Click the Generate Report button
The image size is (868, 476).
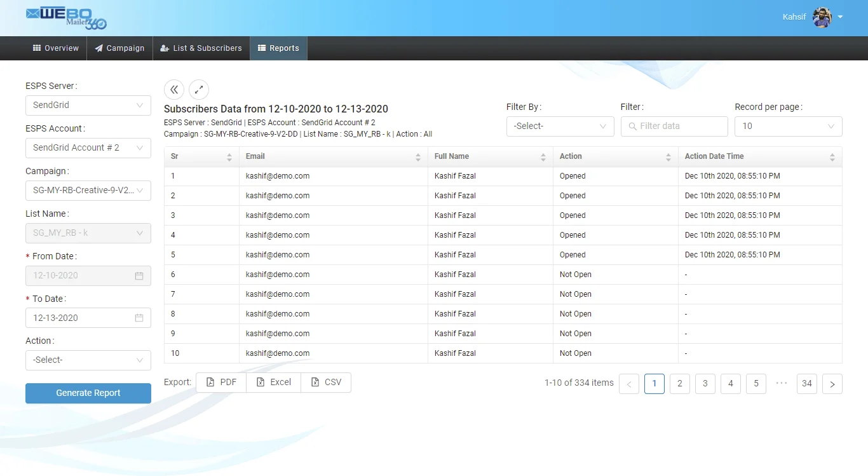pos(88,393)
